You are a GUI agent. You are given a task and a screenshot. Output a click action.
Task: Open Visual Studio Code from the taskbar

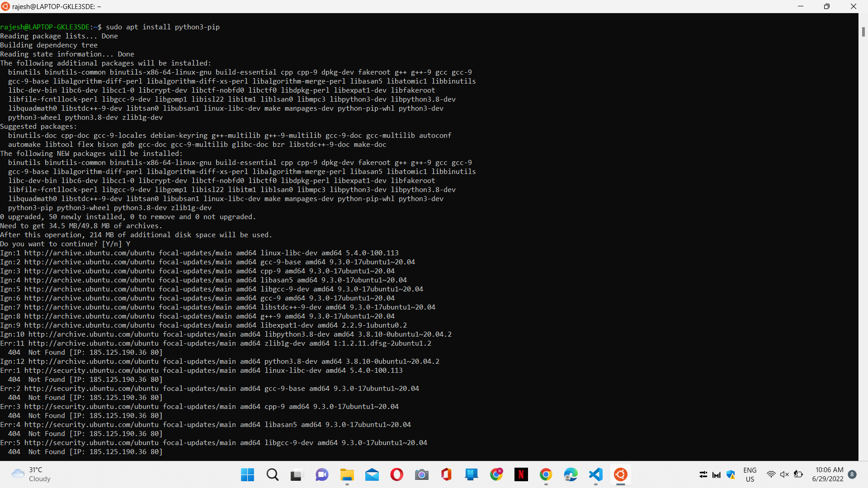595,474
